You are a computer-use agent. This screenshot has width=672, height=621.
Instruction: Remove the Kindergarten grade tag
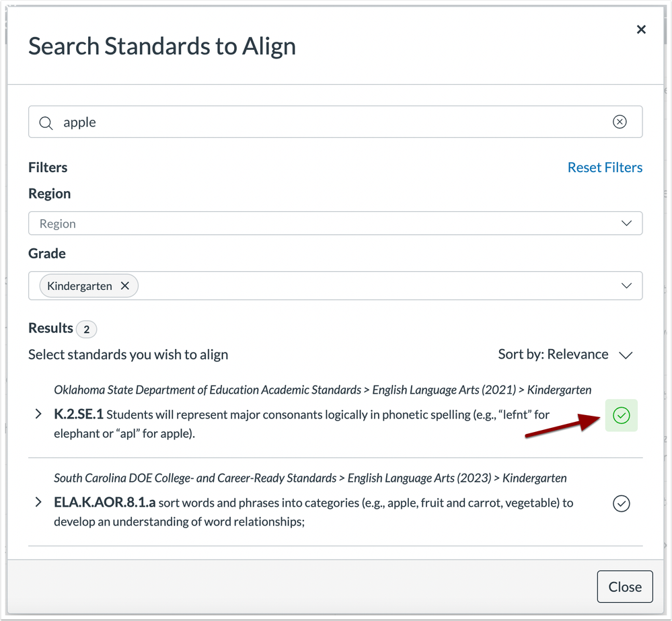[124, 285]
